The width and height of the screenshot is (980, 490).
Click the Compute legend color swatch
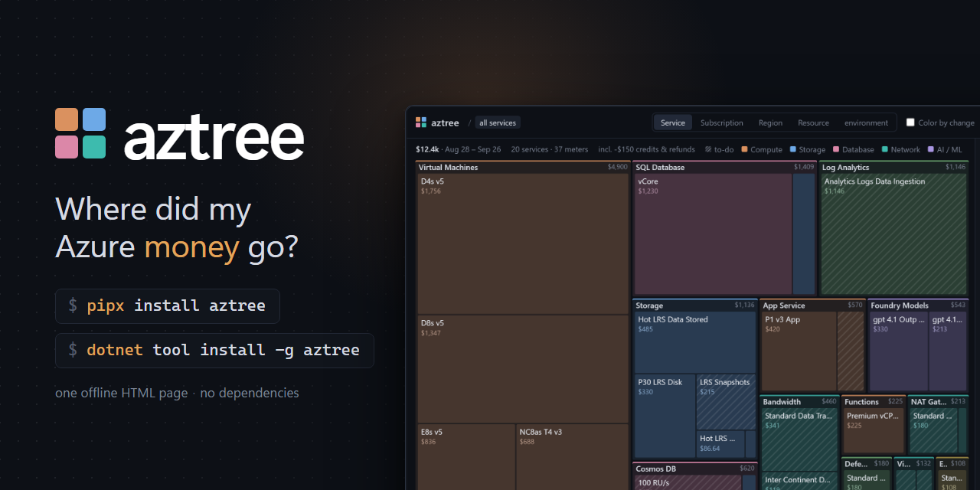pyautogui.click(x=744, y=149)
